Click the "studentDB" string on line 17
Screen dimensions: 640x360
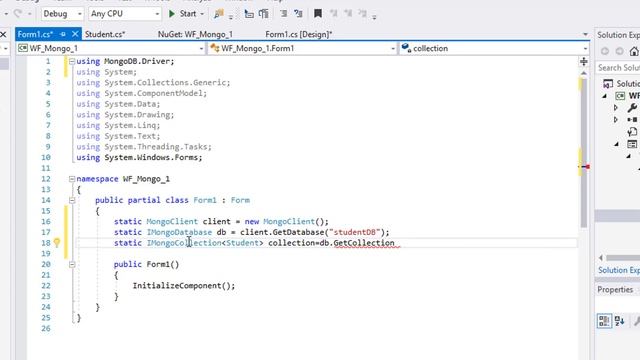point(355,232)
